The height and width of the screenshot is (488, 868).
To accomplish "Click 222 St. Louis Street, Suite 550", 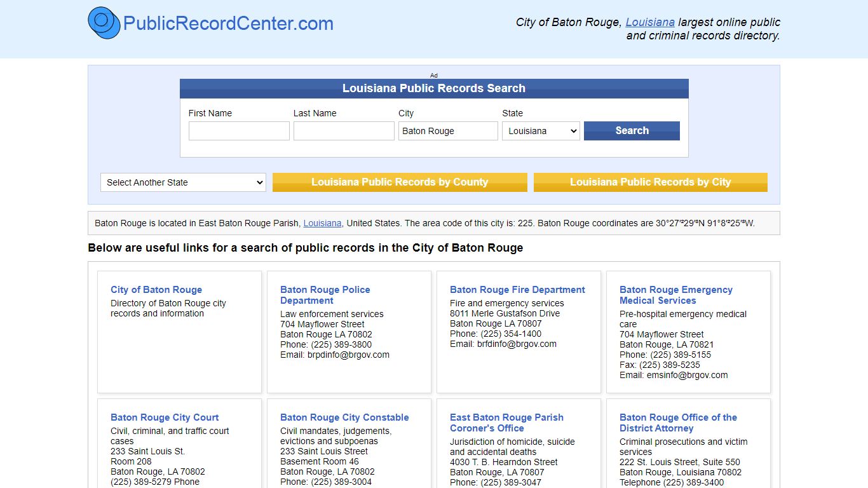I will pyautogui.click(x=680, y=462).
